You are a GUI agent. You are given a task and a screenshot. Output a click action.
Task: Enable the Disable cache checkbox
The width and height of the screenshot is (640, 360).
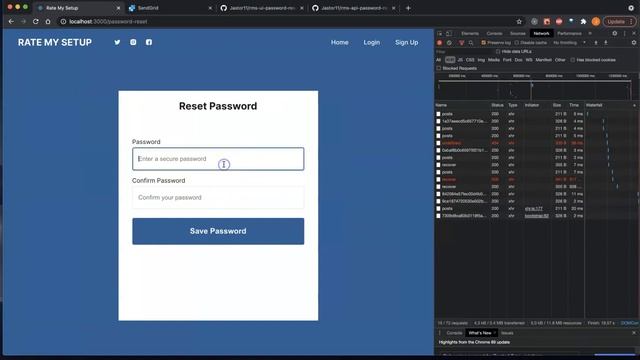pos(517,43)
